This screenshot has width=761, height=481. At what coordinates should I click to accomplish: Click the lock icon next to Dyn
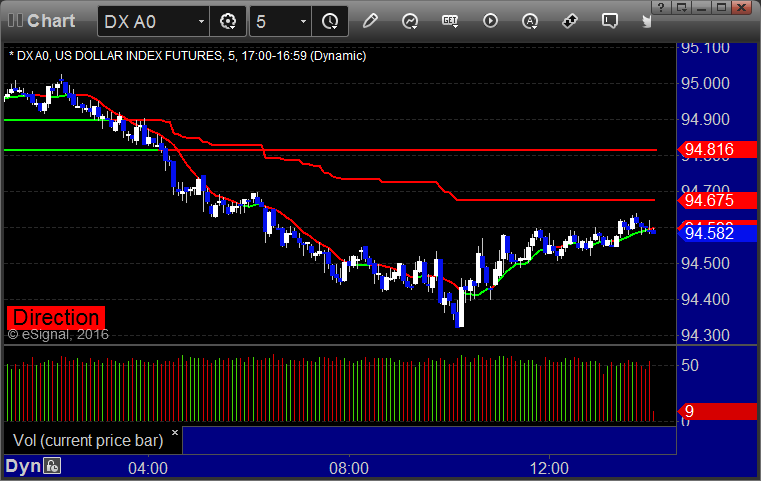[x=52, y=466]
